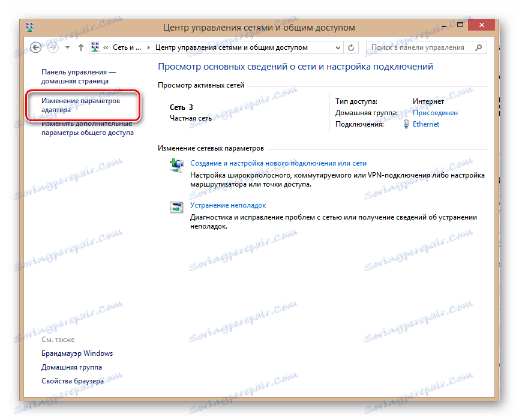The height and width of the screenshot is (420, 519).
Task: Open the address bar history dropdown
Action: coord(338,47)
